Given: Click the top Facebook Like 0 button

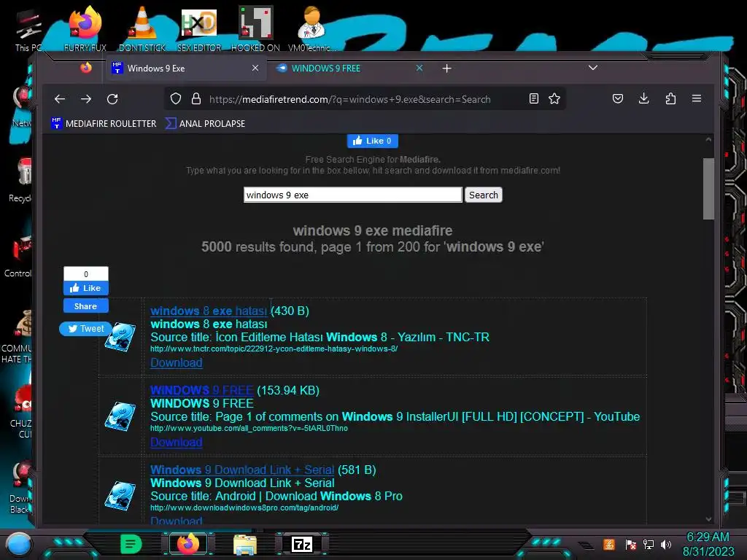Looking at the screenshot, I should coord(372,141).
